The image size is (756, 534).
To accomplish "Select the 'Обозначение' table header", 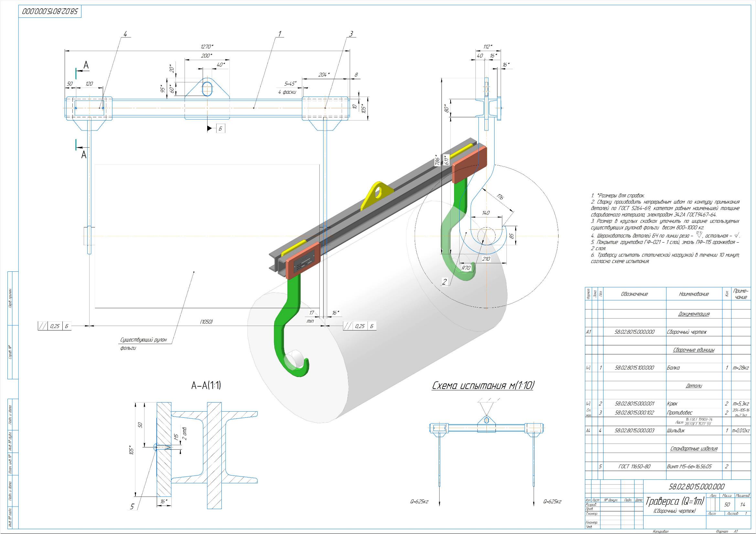I will (634, 294).
